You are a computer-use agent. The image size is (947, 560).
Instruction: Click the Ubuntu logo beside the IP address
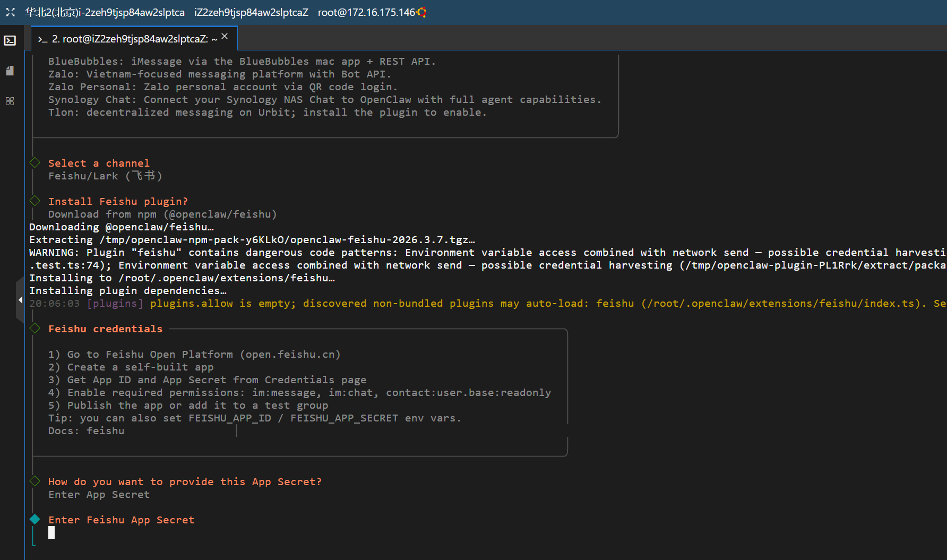coord(422,12)
